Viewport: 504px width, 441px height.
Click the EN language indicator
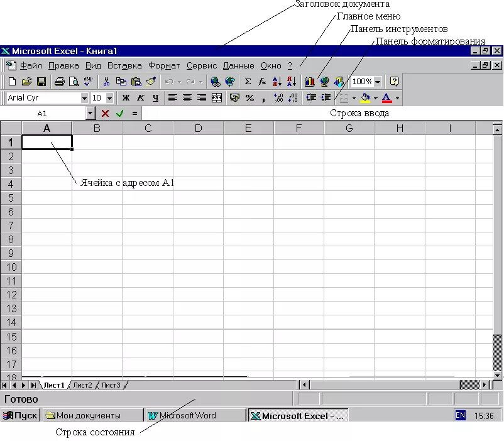(x=460, y=415)
